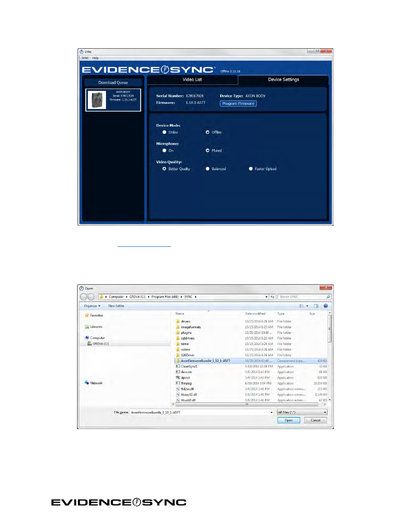The width and height of the screenshot is (411, 532).
Task: Click the Back navigation arrow in Open dialog
Action: click(x=84, y=297)
